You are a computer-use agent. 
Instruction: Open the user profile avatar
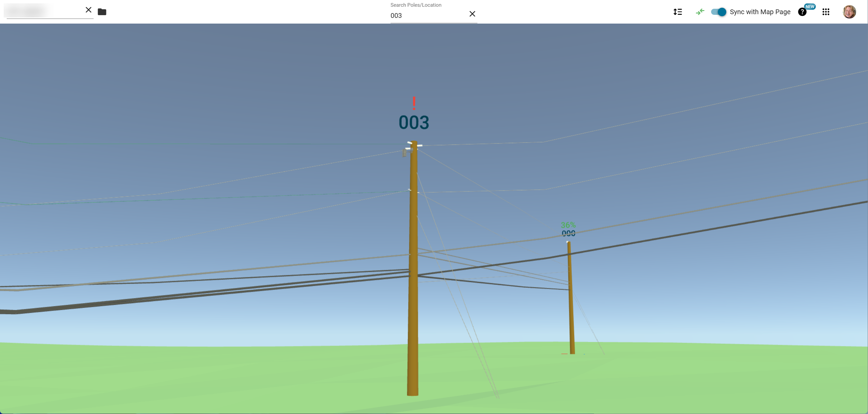(849, 12)
